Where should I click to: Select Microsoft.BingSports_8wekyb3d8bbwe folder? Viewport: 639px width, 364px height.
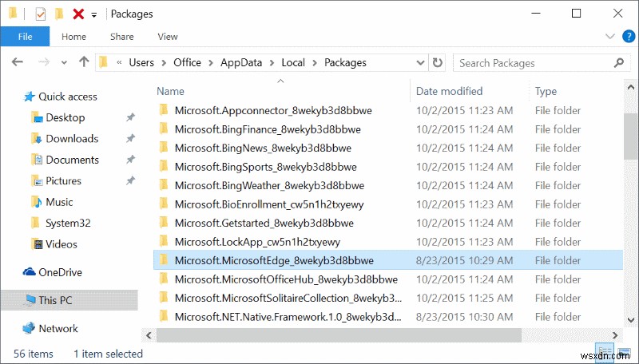point(266,167)
